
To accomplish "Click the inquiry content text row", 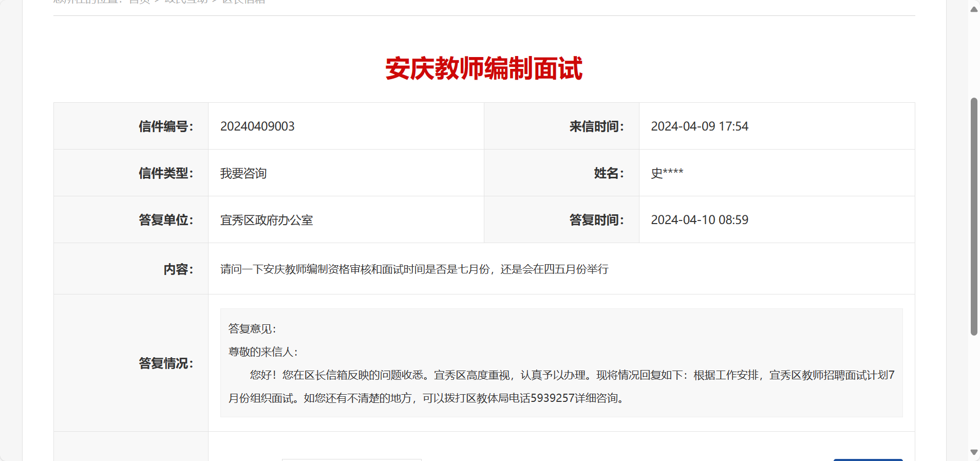I will (x=414, y=269).
